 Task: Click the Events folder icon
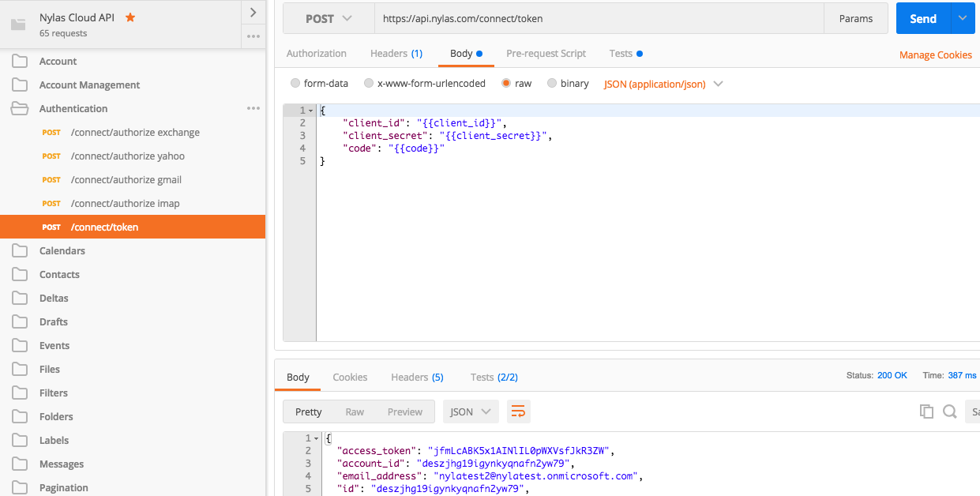20,345
